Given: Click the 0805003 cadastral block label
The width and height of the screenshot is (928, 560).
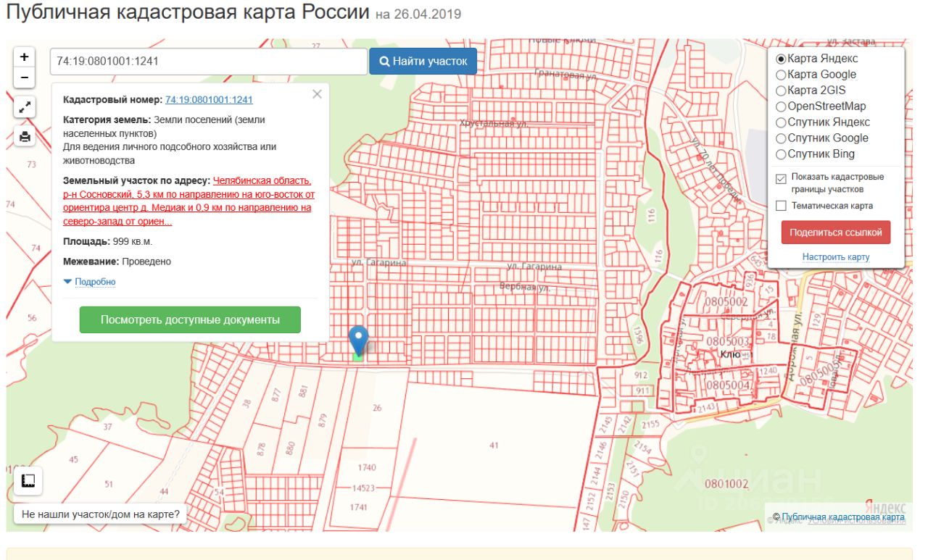Looking at the screenshot, I should 728,340.
